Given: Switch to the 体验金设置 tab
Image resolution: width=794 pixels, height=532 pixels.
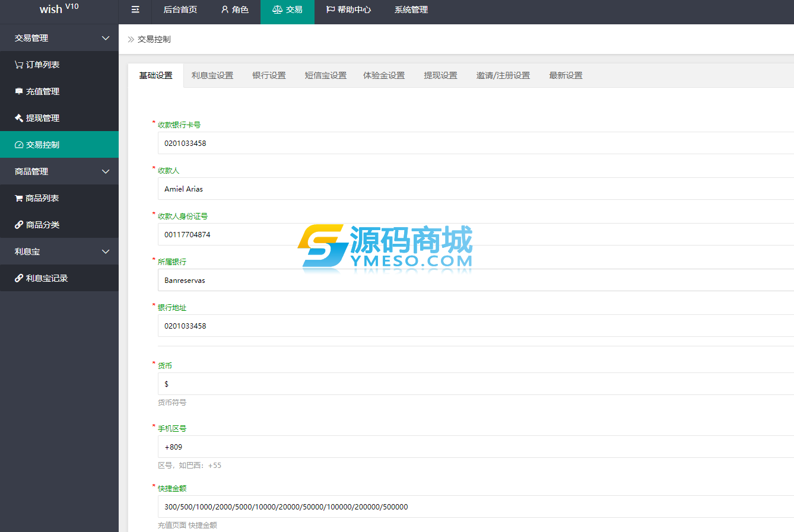Looking at the screenshot, I should coord(384,75).
